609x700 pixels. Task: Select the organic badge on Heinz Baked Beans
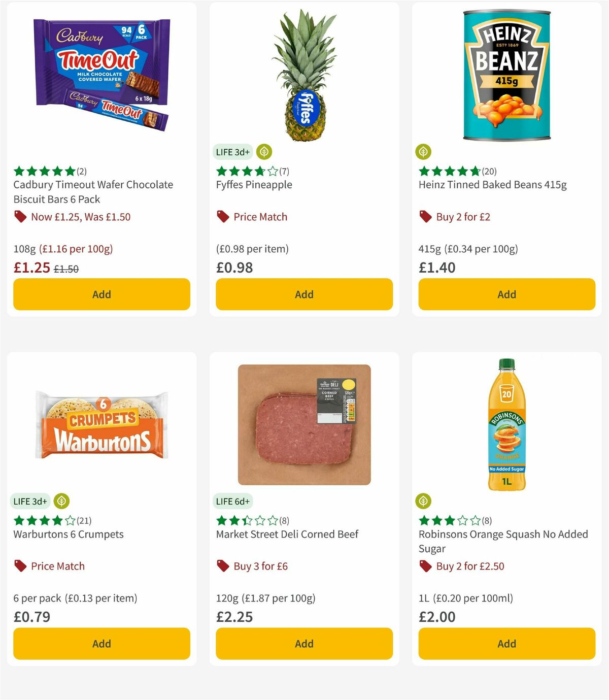[423, 152]
